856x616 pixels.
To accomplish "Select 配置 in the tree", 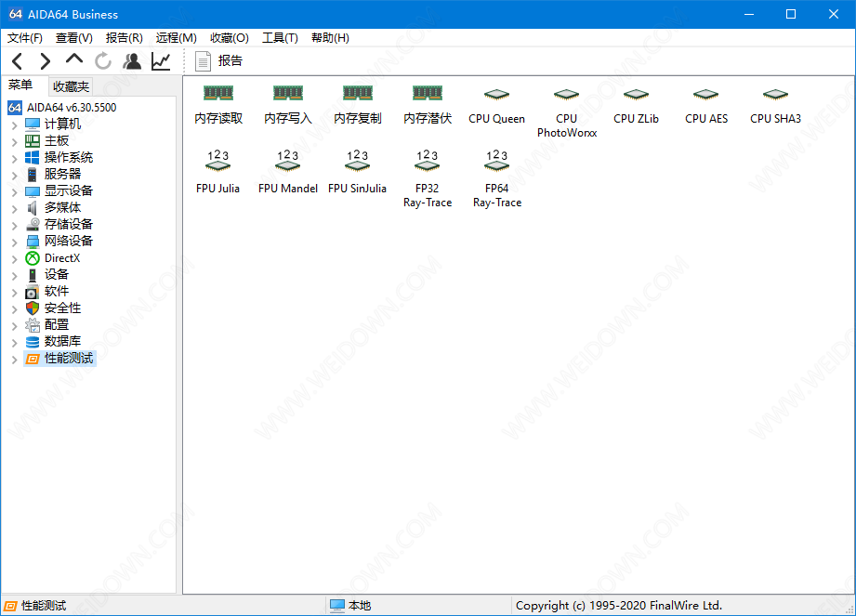I will [47, 324].
